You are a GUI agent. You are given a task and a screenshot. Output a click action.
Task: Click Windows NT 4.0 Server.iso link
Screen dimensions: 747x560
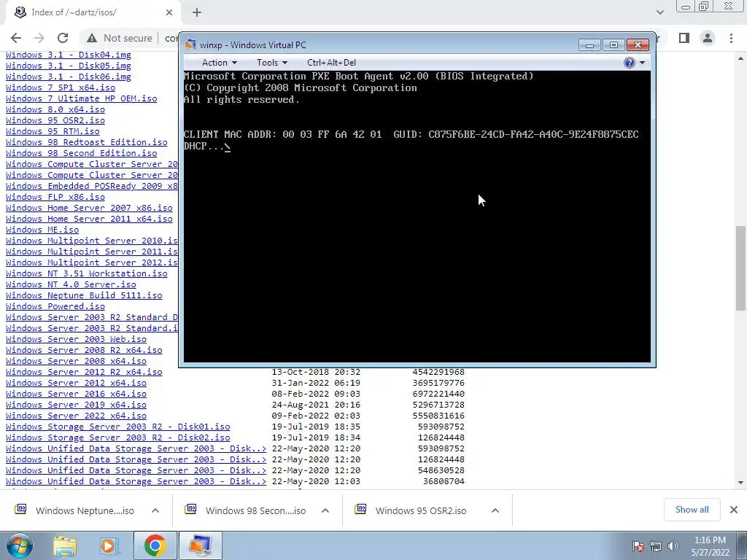(71, 285)
